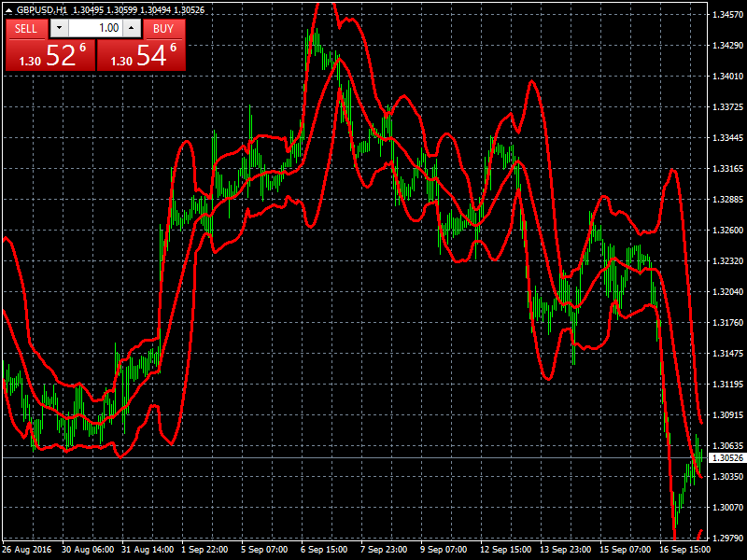Click the SELL price 1.30 52 tile
The height and width of the screenshot is (560, 747).
50,55
